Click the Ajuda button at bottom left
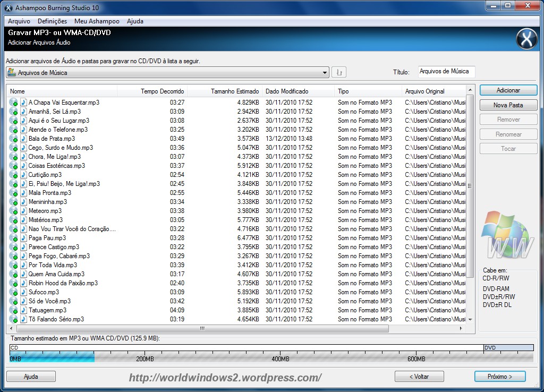544x392 pixels. tap(31, 377)
